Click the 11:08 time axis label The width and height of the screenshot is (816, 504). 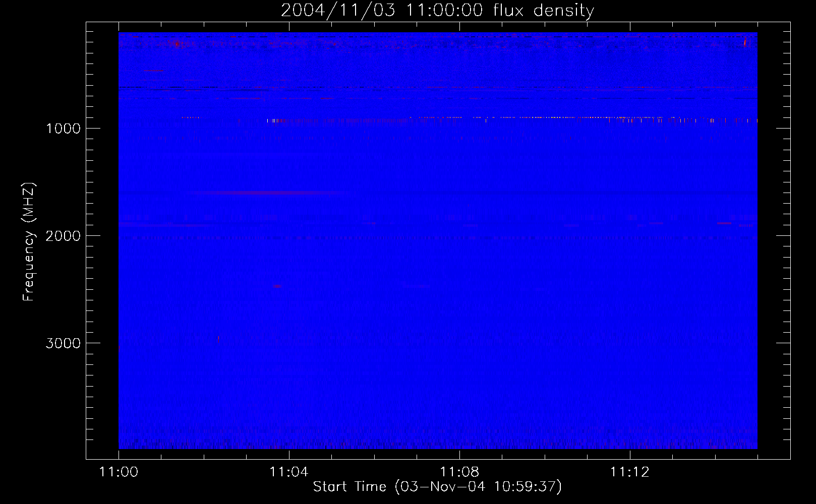(x=459, y=472)
